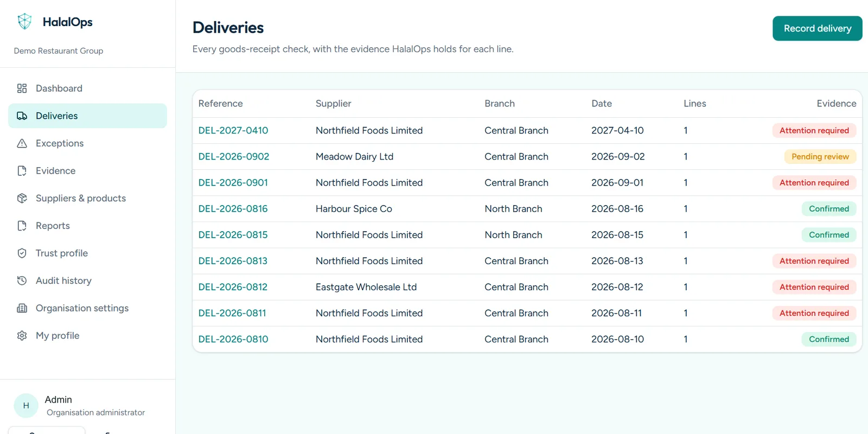Open delivery DEL-2026-0902
The image size is (868, 434).
(234, 157)
